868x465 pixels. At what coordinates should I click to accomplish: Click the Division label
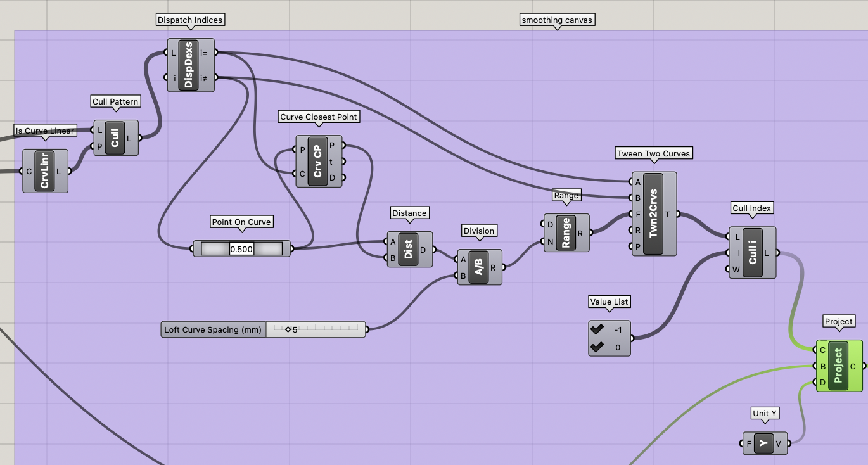(479, 231)
